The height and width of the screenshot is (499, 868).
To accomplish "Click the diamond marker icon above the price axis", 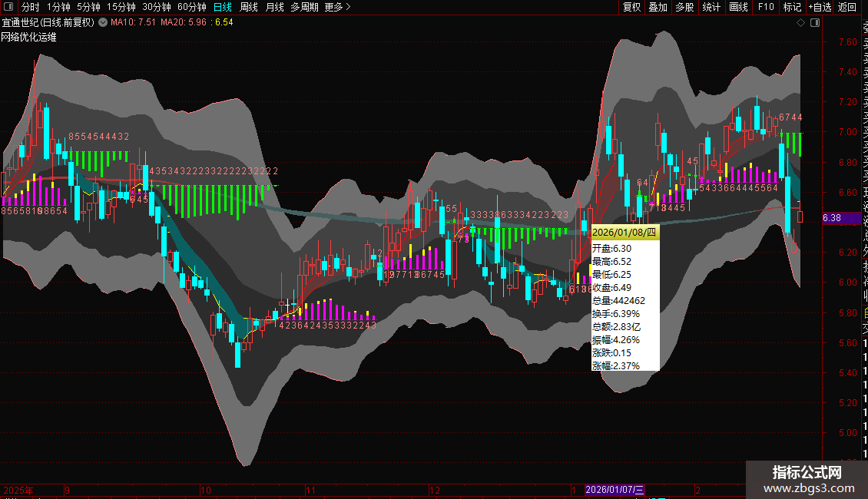I will [800, 23].
